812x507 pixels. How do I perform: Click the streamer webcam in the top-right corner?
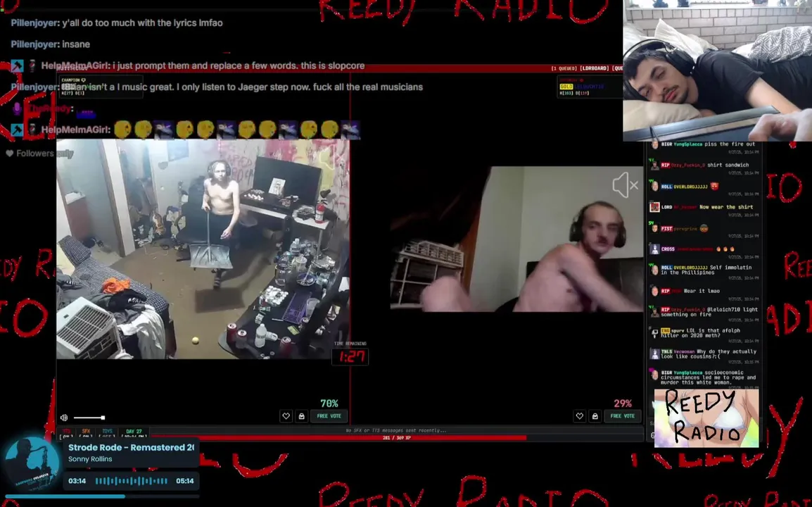717,70
